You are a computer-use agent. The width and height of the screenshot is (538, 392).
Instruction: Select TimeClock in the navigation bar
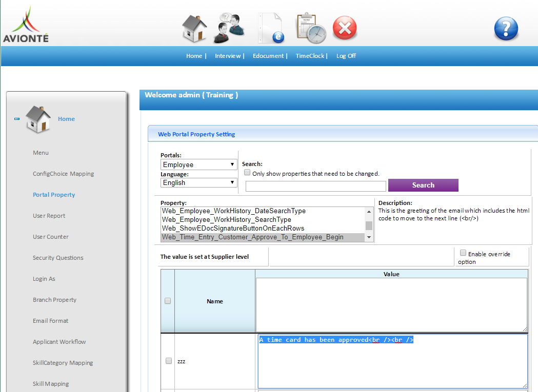click(310, 56)
